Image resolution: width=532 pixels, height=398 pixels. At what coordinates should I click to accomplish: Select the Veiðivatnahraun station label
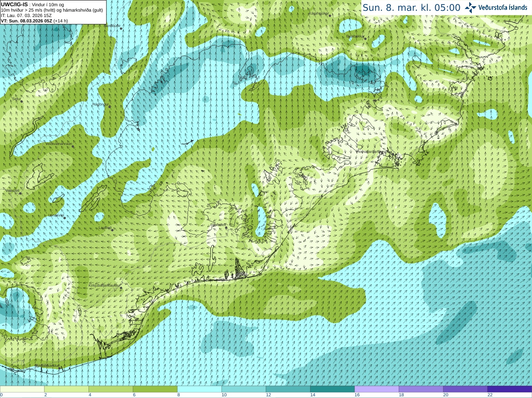[59, 144]
